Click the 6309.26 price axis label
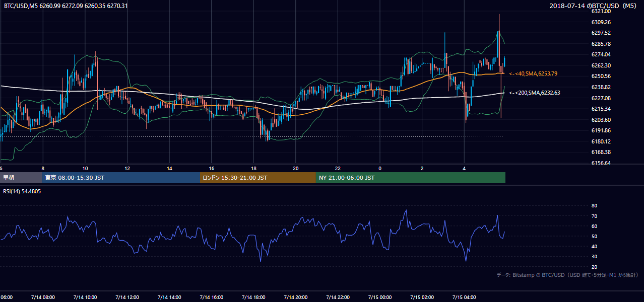 coord(601,22)
